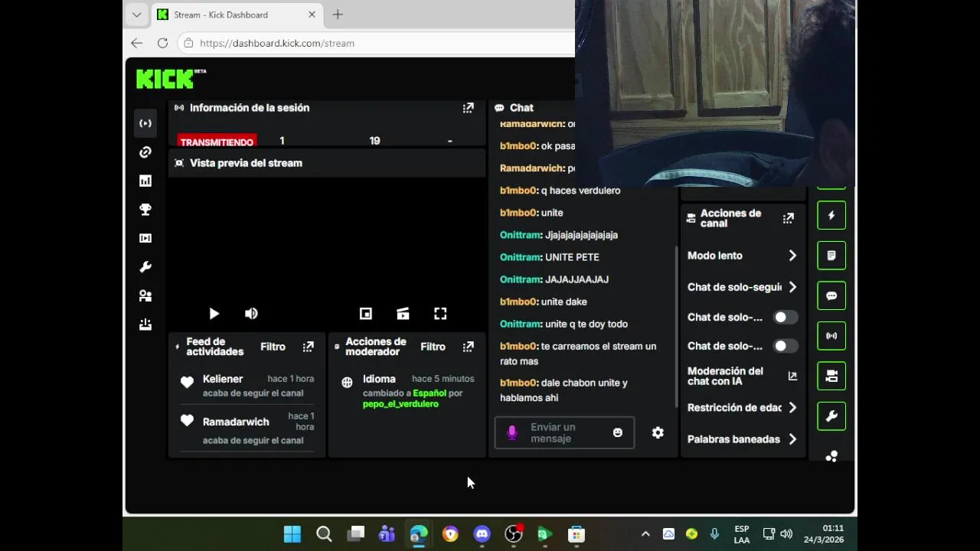
Task: Click in the Enviar un mensaje field
Action: tap(565, 433)
